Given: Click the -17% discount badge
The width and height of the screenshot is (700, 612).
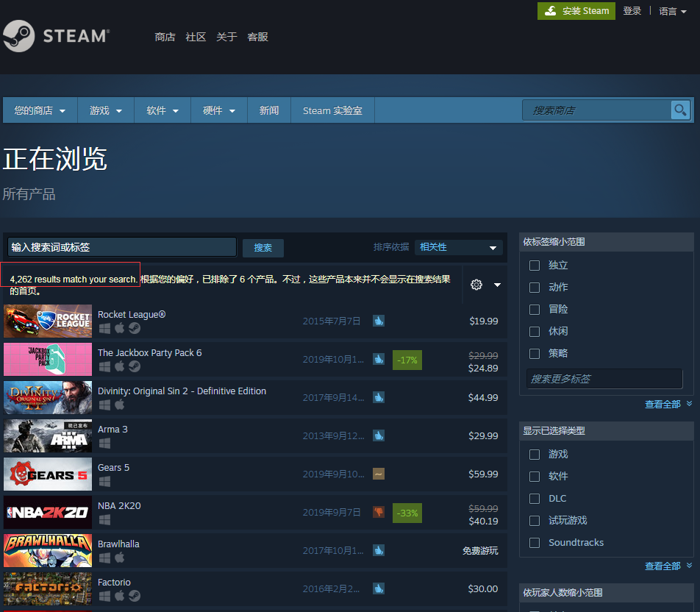Looking at the screenshot, I should pos(407,360).
